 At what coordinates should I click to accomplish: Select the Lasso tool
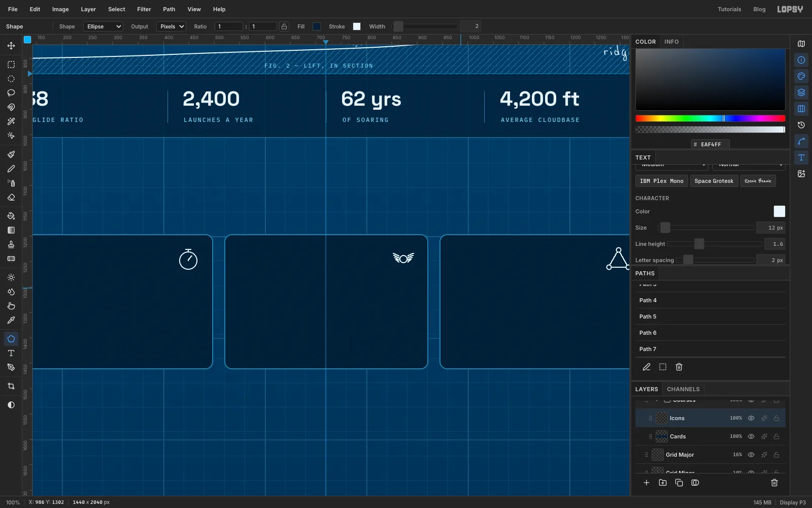coord(11,93)
